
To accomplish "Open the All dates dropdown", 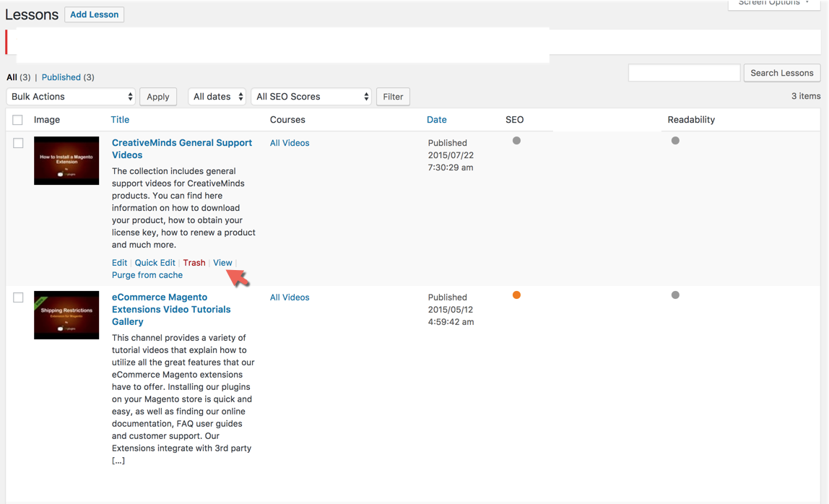I will click(x=217, y=97).
